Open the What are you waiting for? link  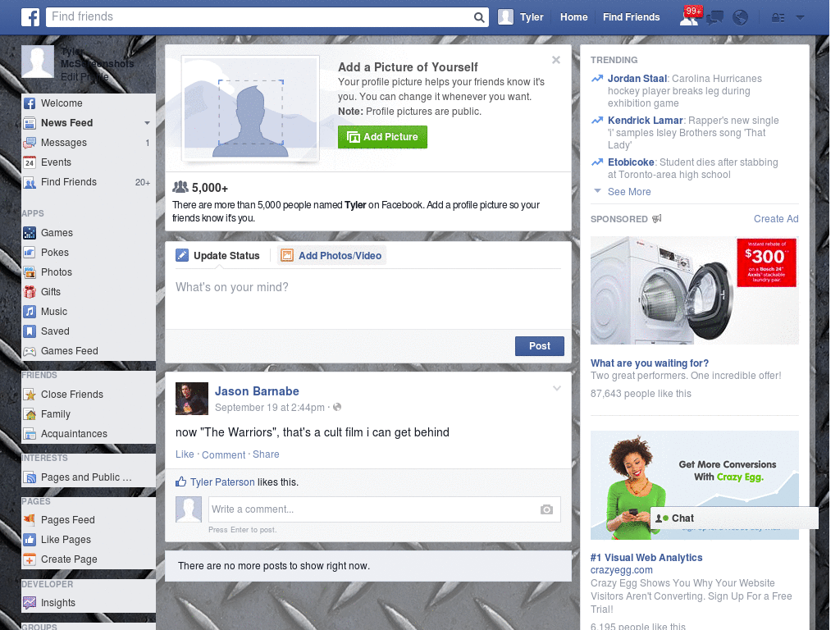coord(650,363)
